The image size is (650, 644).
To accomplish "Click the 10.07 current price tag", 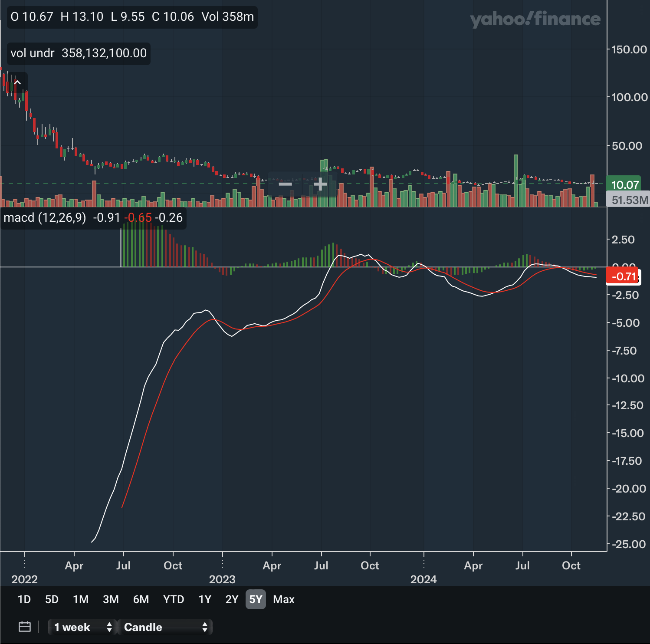I will coord(625,185).
